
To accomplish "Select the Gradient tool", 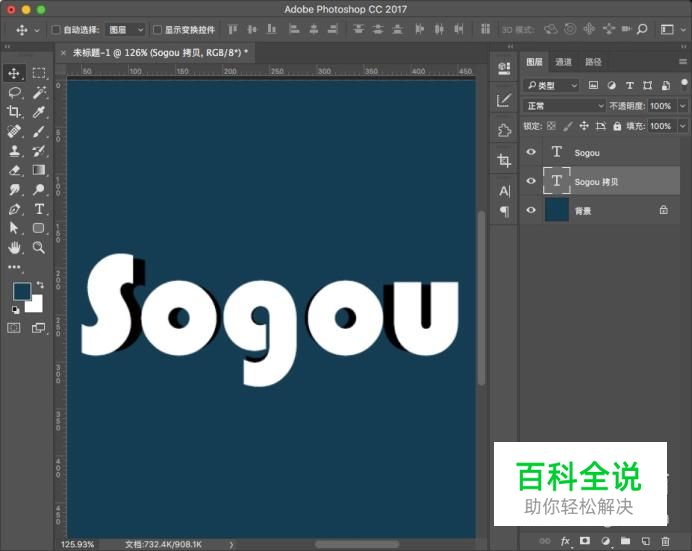I will [39, 170].
